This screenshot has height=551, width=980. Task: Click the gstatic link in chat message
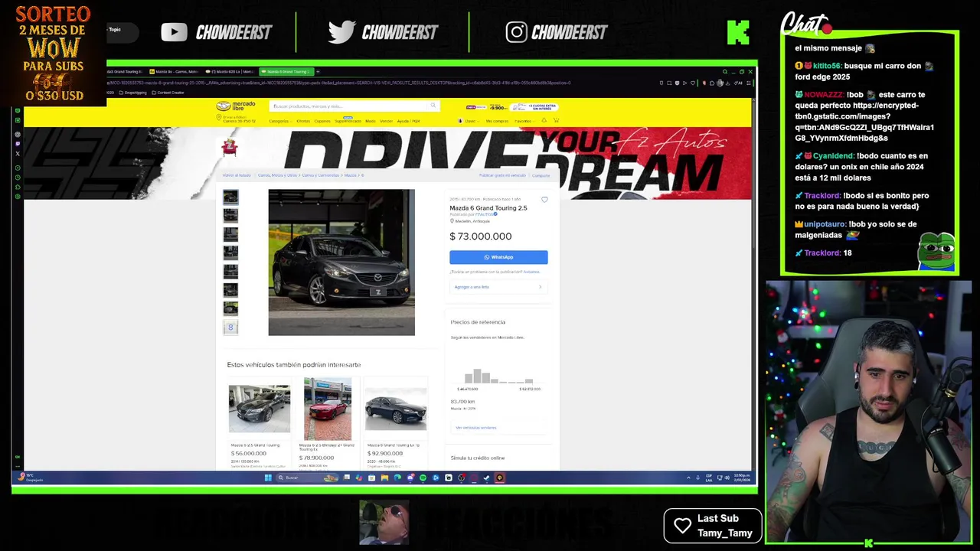click(864, 122)
